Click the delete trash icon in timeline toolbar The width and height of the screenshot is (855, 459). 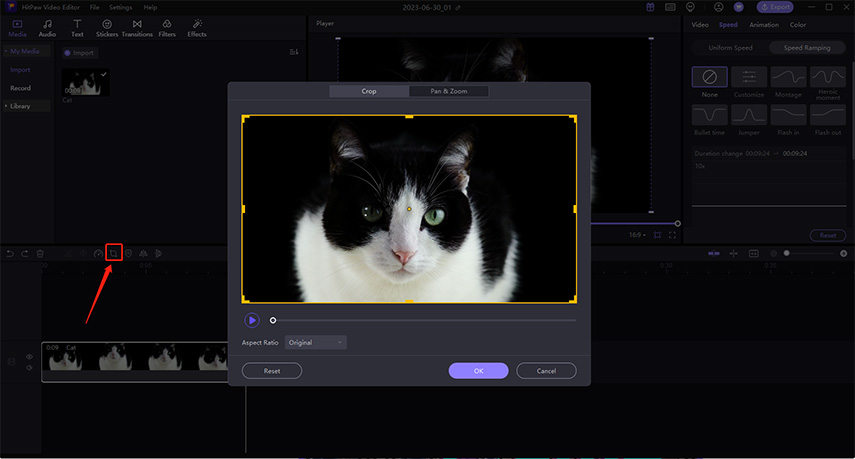pyautogui.click(x=40, y=253)
